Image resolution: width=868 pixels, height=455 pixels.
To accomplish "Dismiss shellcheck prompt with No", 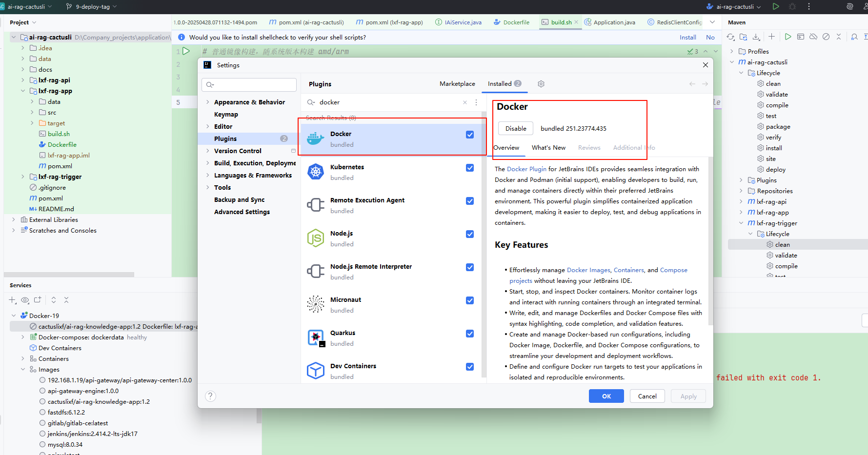I will click(x=710, y=38).
